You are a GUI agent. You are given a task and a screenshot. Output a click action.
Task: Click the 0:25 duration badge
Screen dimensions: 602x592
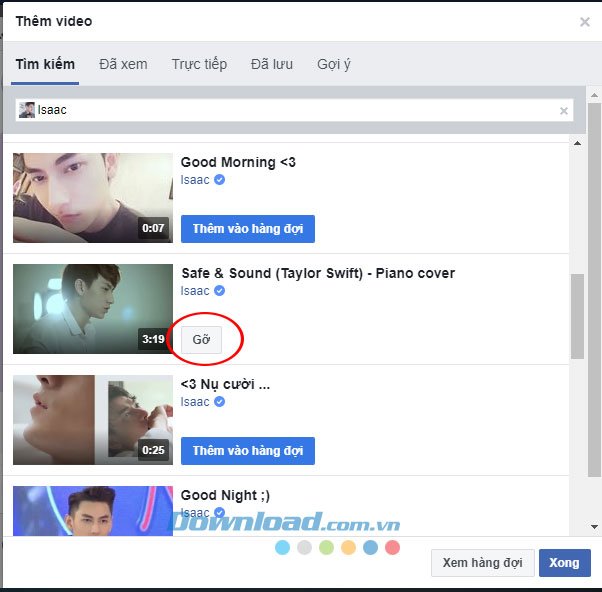coord(153,450)
